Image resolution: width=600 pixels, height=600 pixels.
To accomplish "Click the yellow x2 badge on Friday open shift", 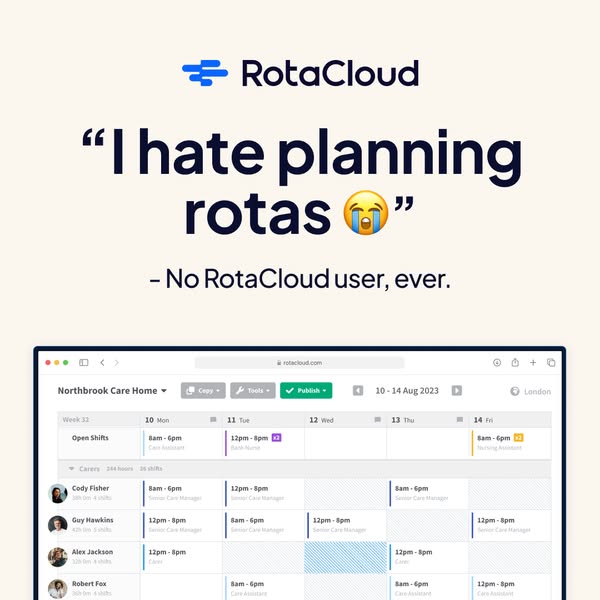I will tap(518, 437).
